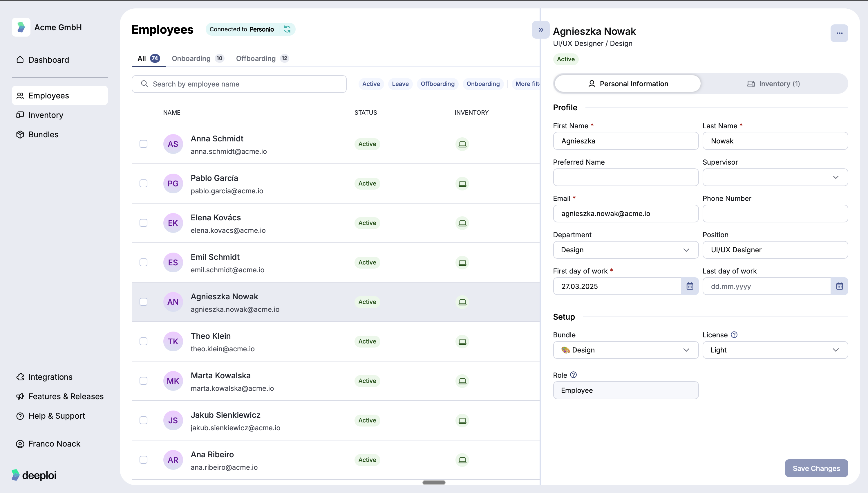Click the Role help icon

click(573, 375)
